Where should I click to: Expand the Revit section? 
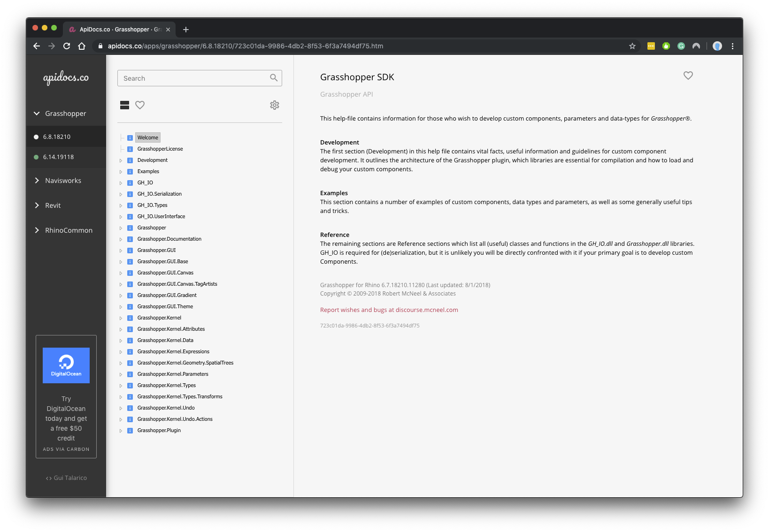point(37,205)
